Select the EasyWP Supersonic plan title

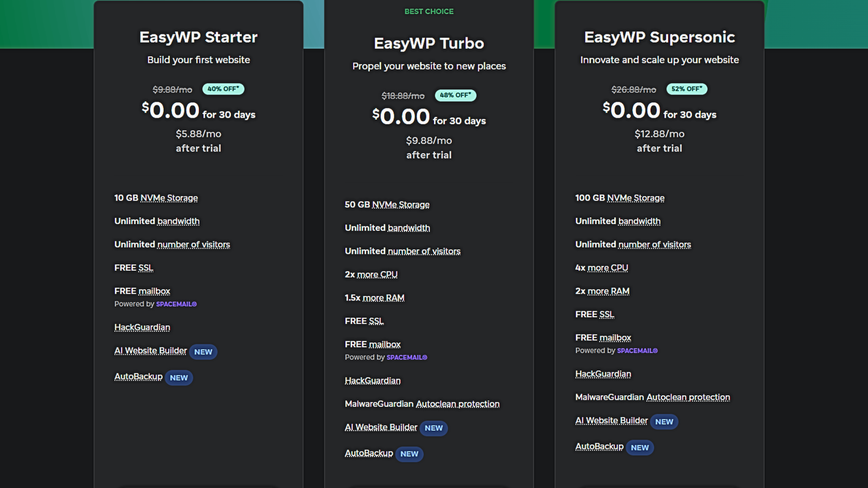(x=660, y=37)
